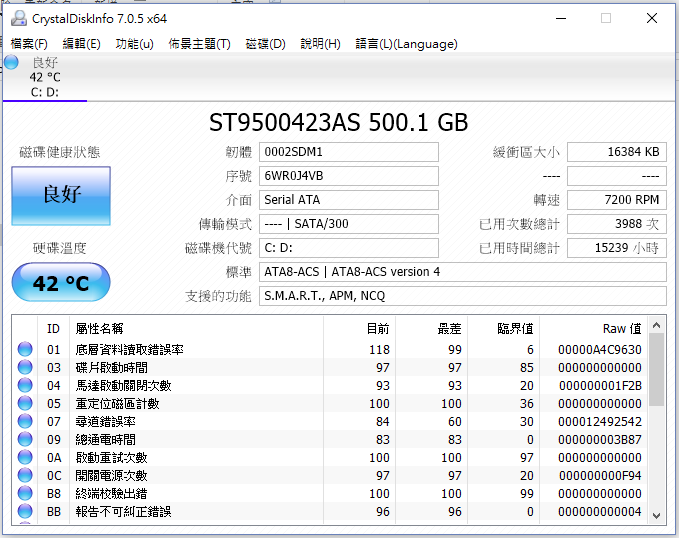This screenshot has width=679, height=538.
Task: Click raw value 00000A4C9630
Action: [600, 350]
